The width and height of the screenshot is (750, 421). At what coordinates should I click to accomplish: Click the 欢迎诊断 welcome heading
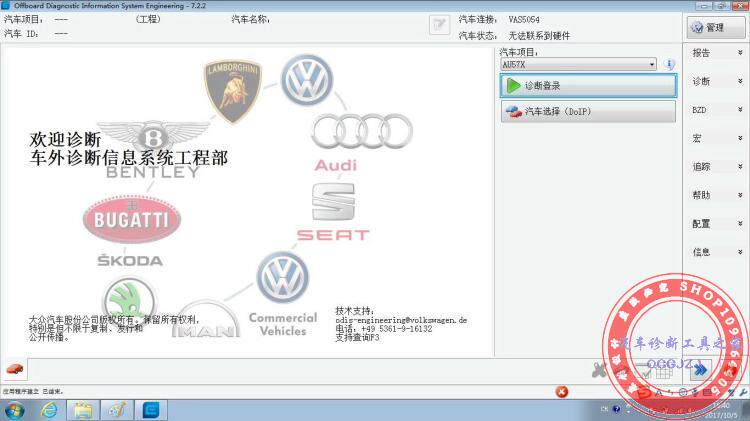click(x=65, y=139)
